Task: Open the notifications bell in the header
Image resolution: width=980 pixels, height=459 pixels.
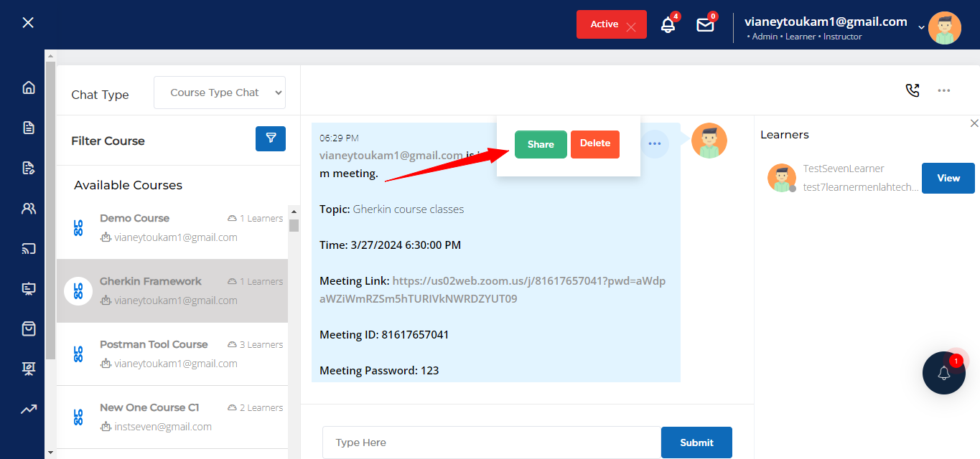Action: point(668,25)
